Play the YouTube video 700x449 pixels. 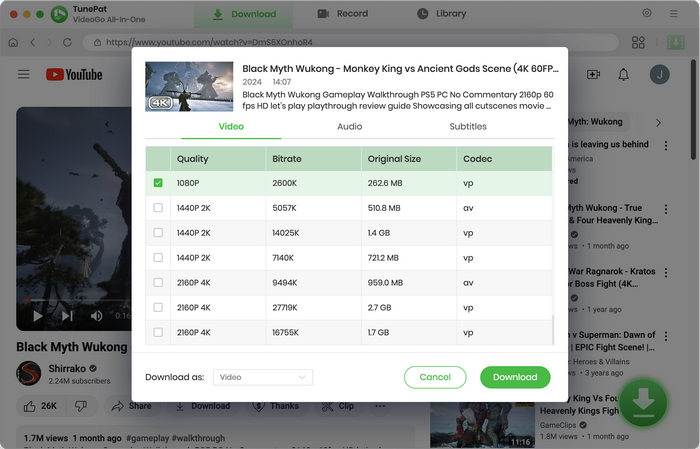coord(38,316)
